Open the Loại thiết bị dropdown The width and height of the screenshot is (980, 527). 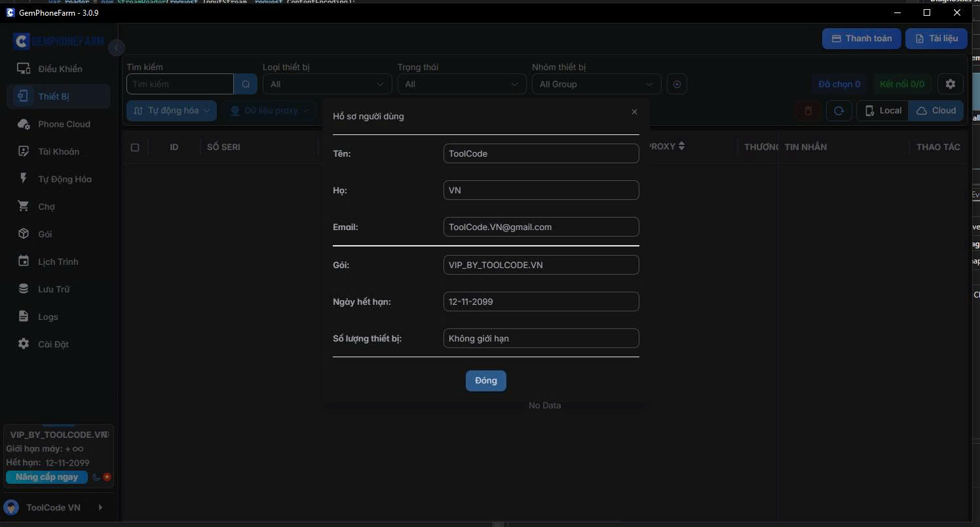point(328,84)
